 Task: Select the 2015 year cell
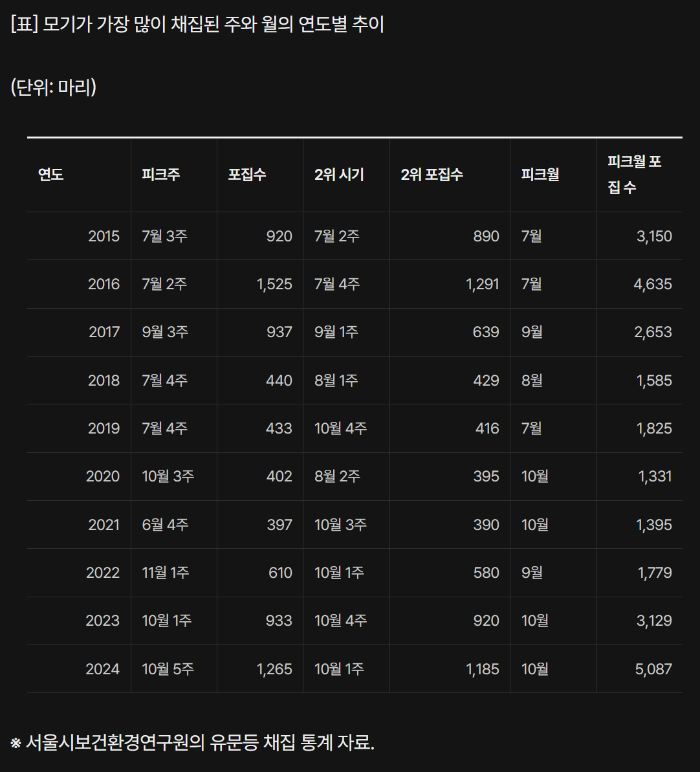[x=104, y=236]
